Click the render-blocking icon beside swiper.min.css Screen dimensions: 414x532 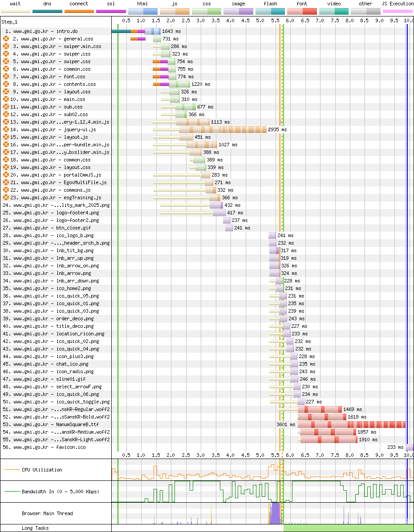coord(6,46)
